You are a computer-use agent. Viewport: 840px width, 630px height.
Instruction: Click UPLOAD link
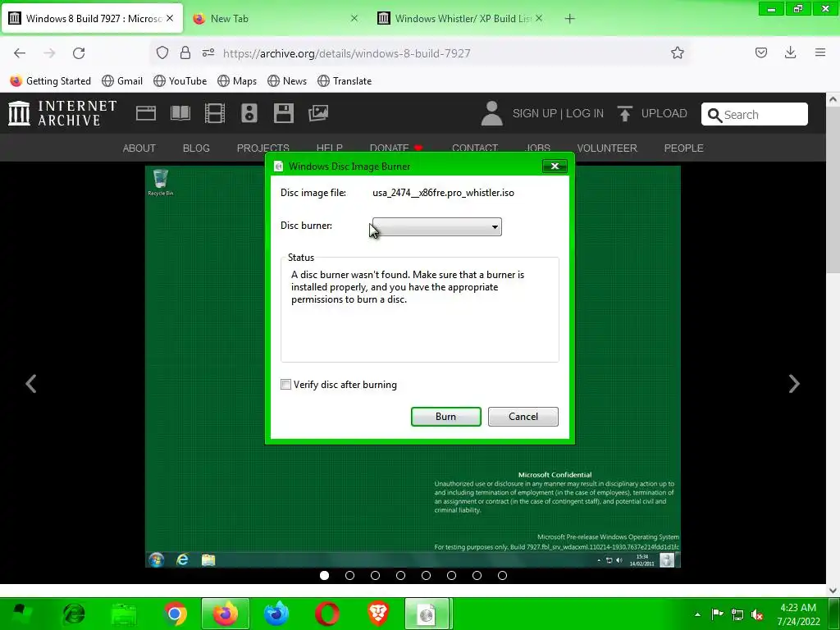pos(664,113)
